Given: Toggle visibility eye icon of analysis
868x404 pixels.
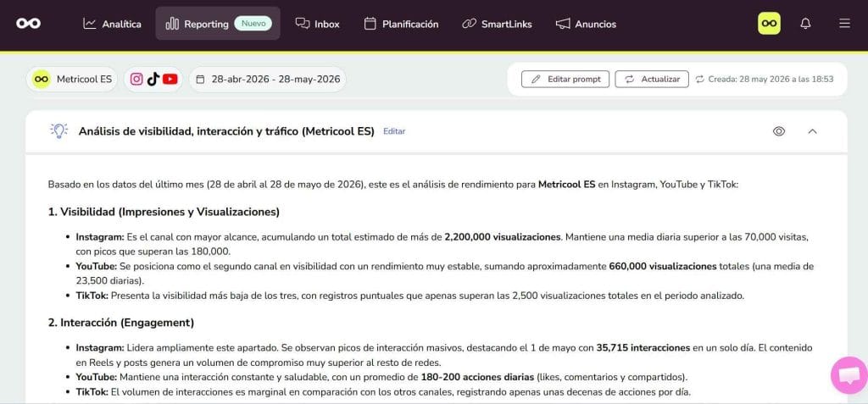Looking at the screenshot, I should tap(779, 131).
